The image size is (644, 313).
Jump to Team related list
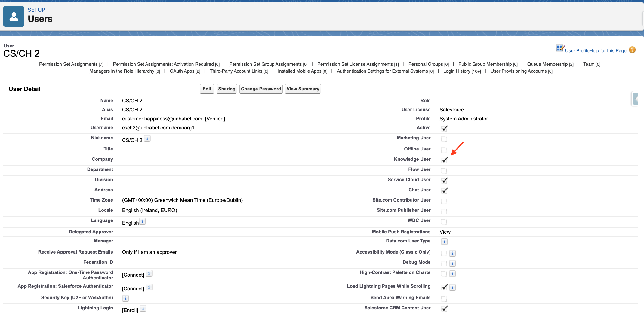pos(592,64)
